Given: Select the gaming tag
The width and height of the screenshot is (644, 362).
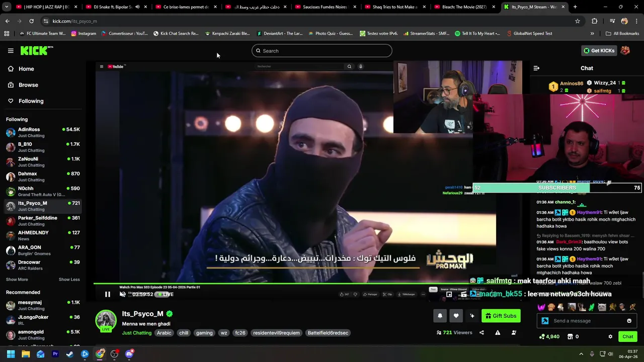Looking at the screenshot, I should click(x=204, y=333).
